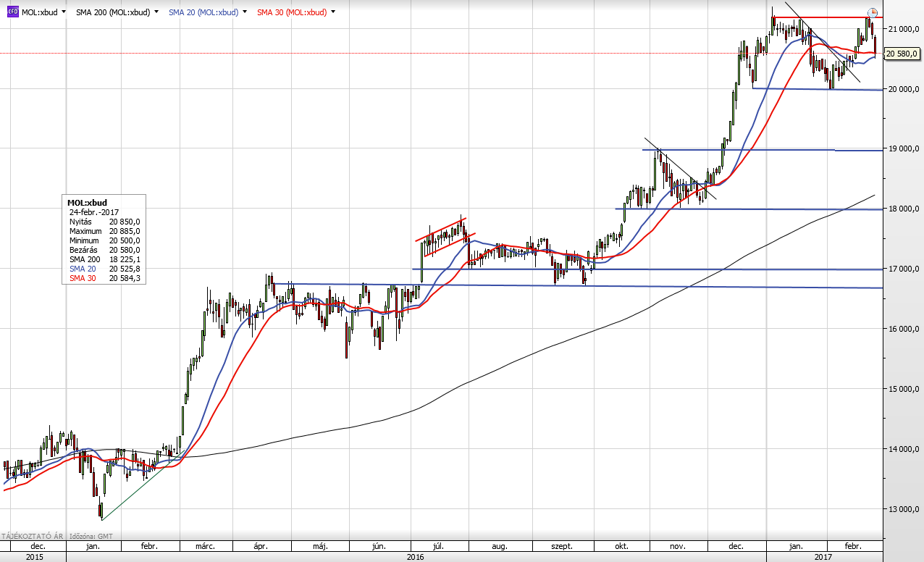Click the SMA 20 20 525,8 value row
Image resolution: width=924 pixels, height=562 pixels.
pyautogui.click(x=104, y=269)
